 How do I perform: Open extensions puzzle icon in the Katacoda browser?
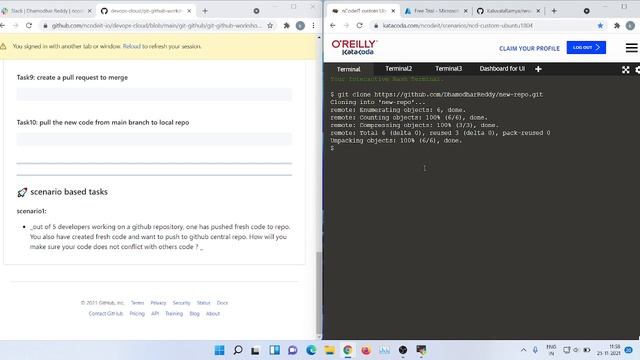617,25
